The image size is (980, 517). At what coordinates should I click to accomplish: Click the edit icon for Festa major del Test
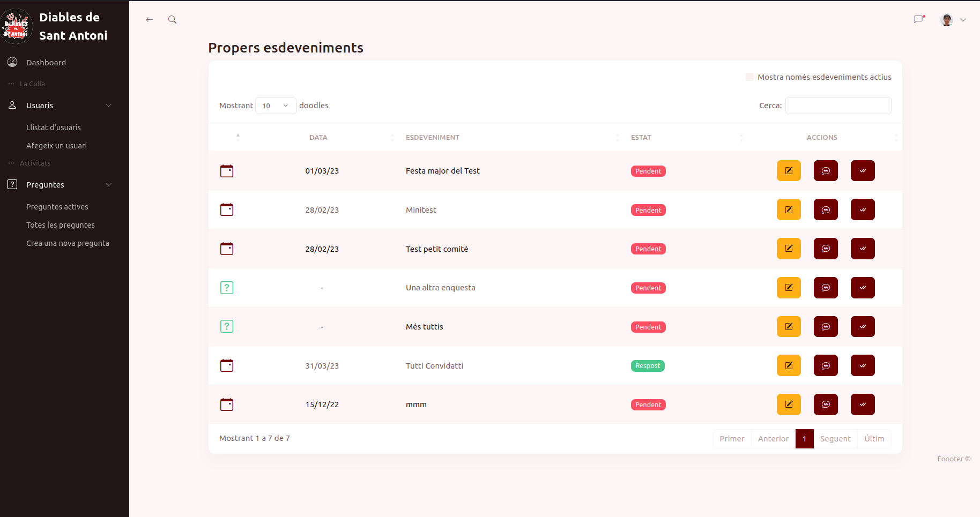(788, 171)
